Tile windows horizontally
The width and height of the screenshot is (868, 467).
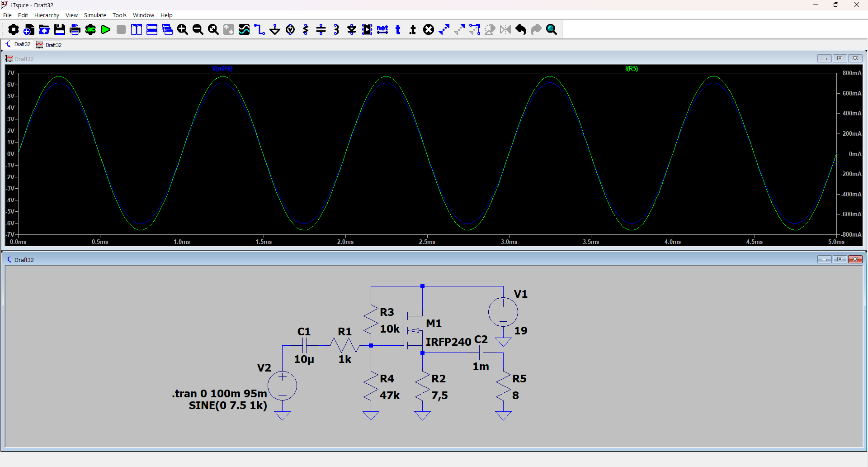click(x=152, y=30)
